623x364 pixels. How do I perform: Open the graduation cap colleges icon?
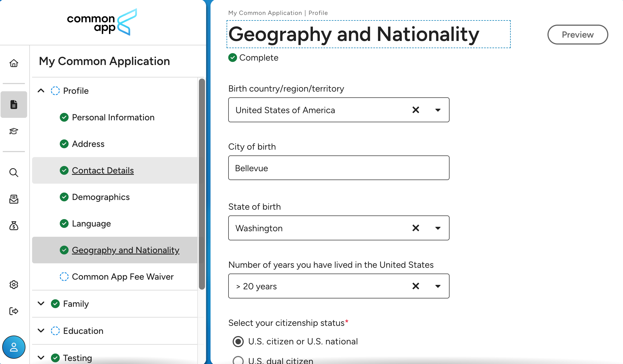point(14,131)
